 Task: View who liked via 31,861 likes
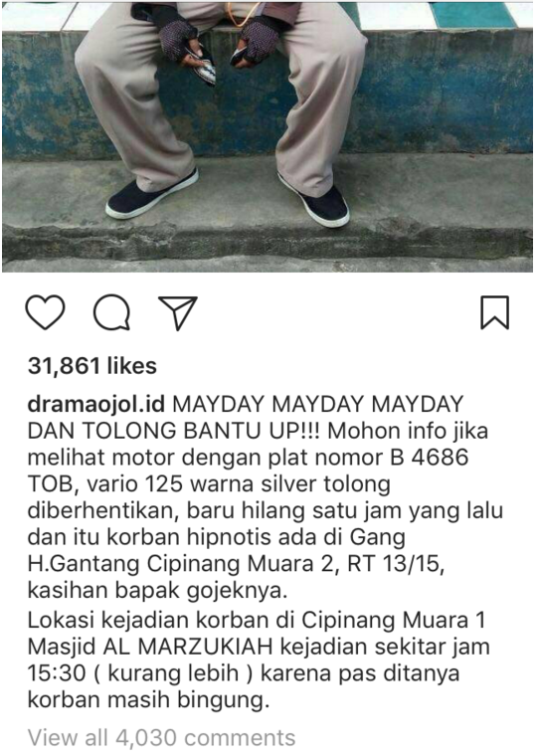(92, 366)
